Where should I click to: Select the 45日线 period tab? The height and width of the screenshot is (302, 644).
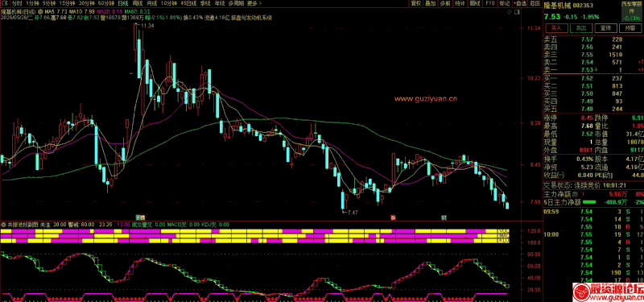188,3
